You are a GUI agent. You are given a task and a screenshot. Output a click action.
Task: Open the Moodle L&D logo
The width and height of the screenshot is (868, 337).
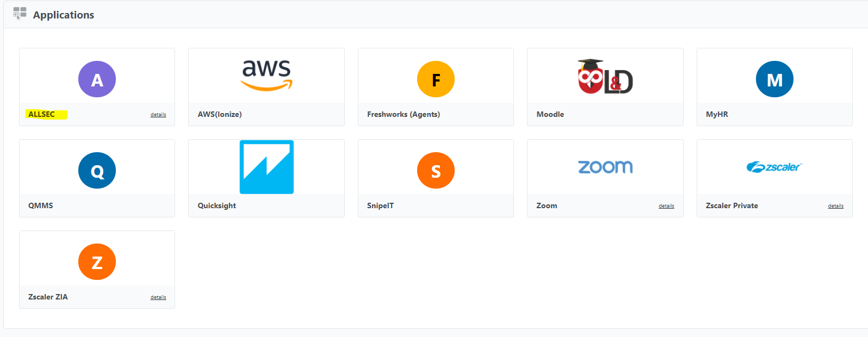point(605,76)
